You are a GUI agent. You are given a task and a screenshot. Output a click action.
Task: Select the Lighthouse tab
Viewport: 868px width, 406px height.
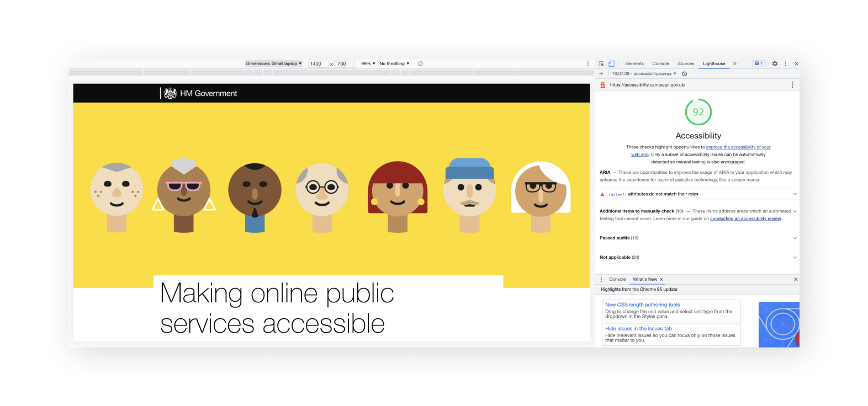pos(714,63)
